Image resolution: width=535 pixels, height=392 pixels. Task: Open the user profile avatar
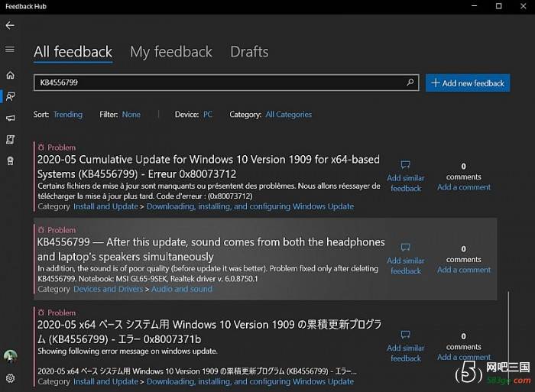pos(10,357)
